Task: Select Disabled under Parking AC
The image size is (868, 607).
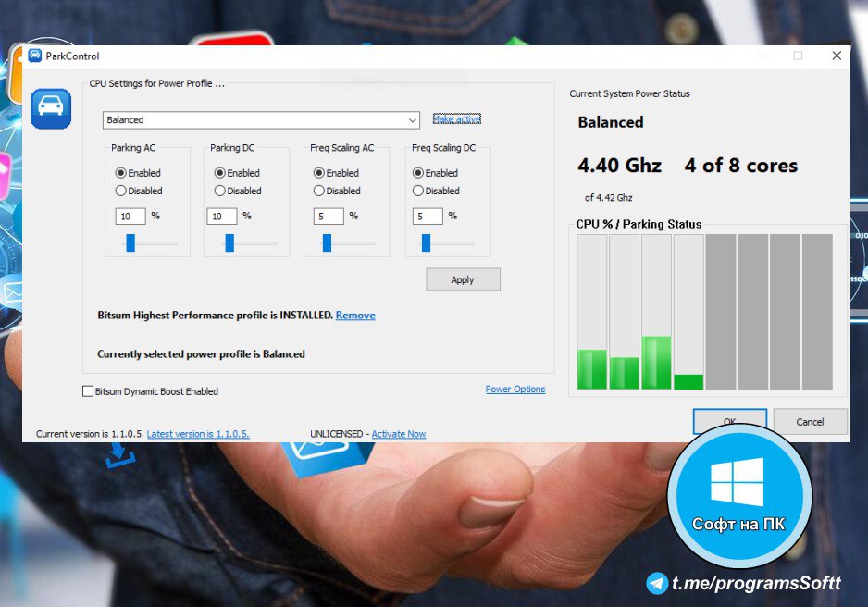Action: [x=121, y=191]
